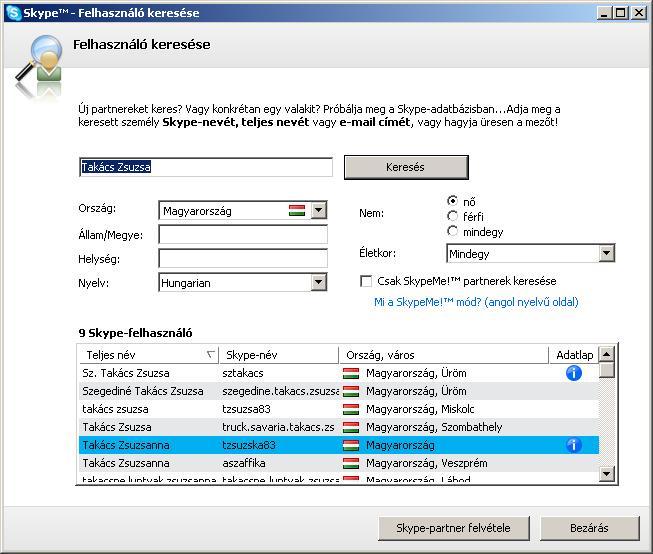Screen dimensions: 653x554
Task: Click the Helység input field
Action: pyautogui.click(x=243, y=258)
